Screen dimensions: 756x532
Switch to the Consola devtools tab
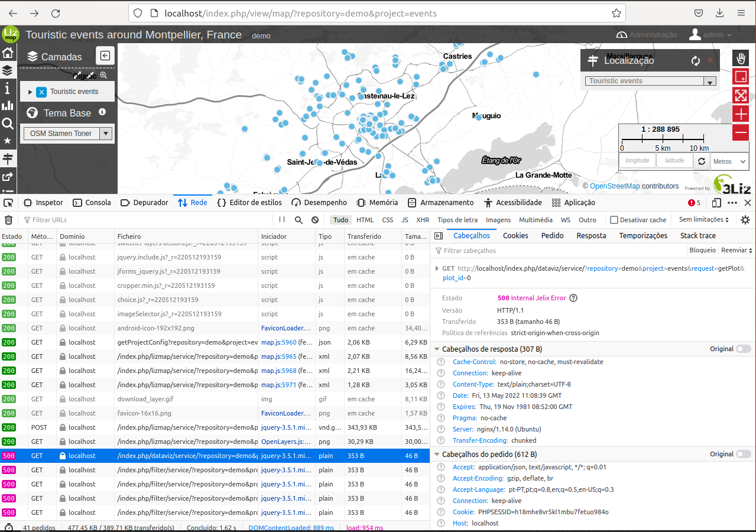pos(92,202)
